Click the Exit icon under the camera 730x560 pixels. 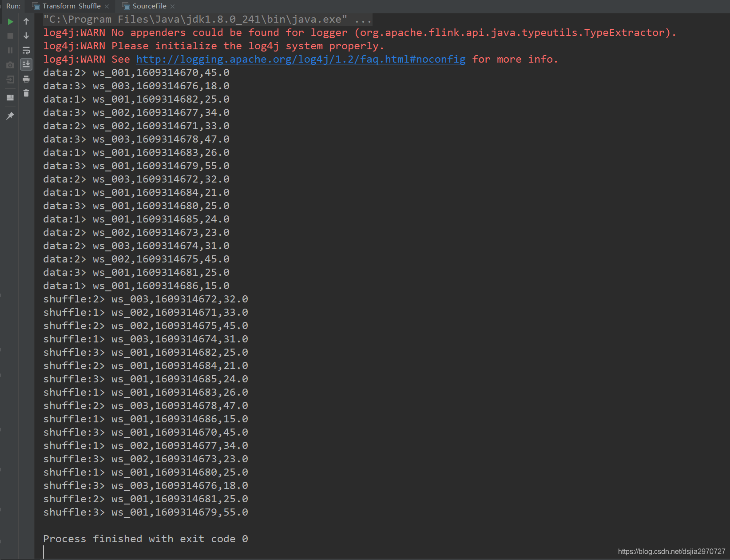click(10, 79)
